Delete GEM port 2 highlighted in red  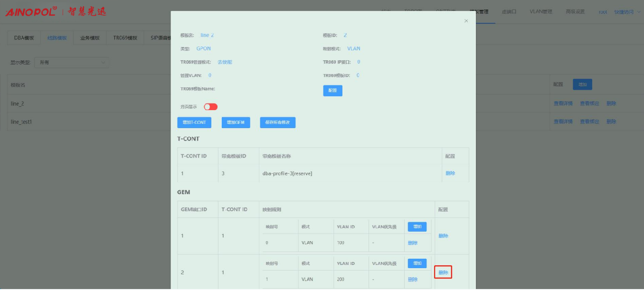point(443,272)
